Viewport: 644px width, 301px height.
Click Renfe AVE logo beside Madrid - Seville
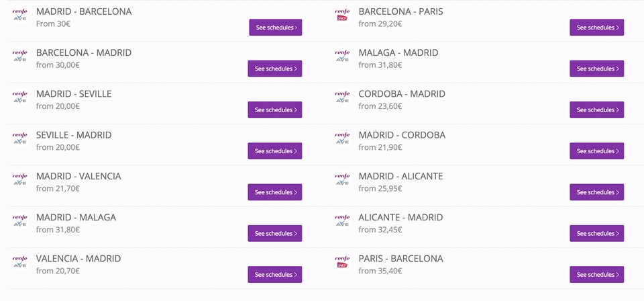19,97
